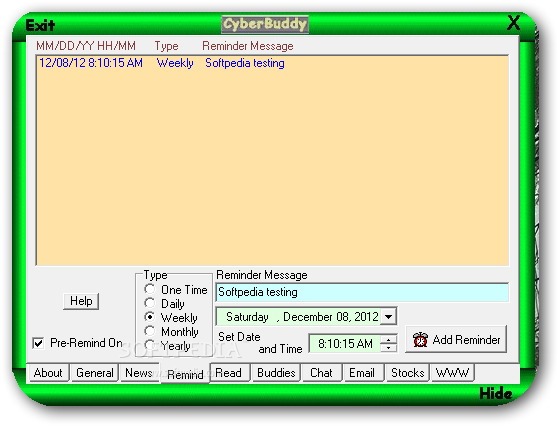
Task: Open the date picker dropdown arrow
Action: [388, 317]
